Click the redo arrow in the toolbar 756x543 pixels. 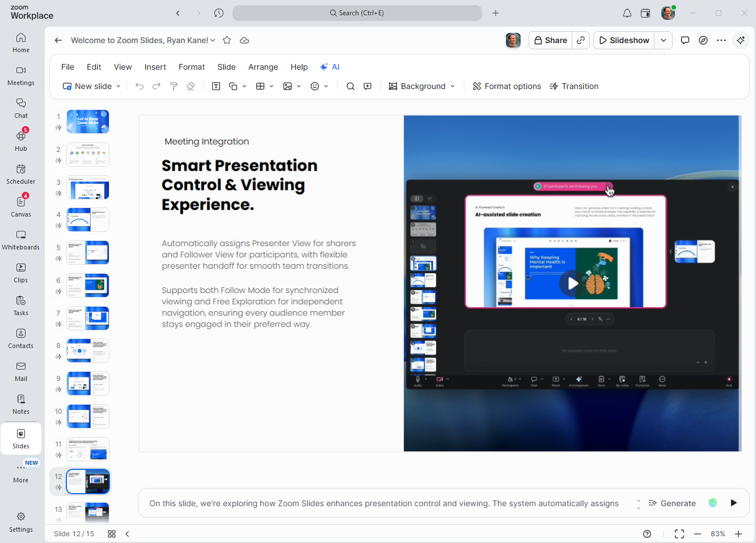(157, 86)
